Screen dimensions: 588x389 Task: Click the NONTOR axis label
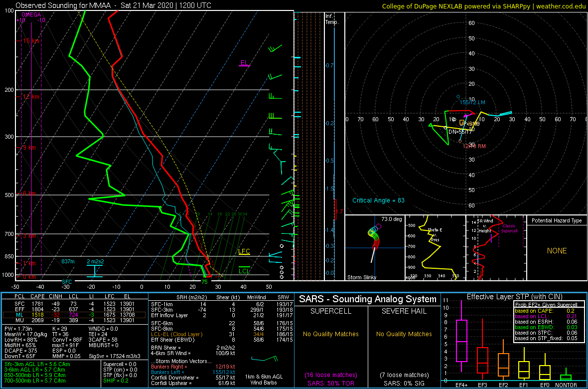click(x=566, y=385)
